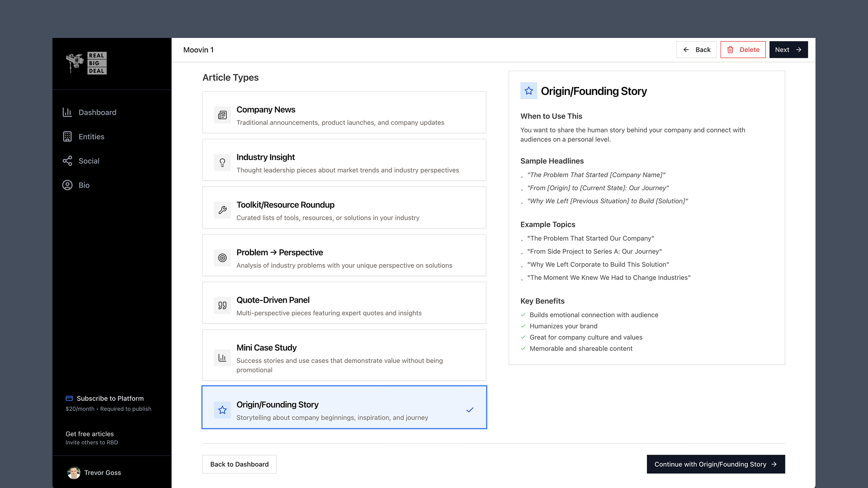Viewport: 868px width, 488px height.
Task: Click the Industry Insight lightbulb icon
Action: 222,163
